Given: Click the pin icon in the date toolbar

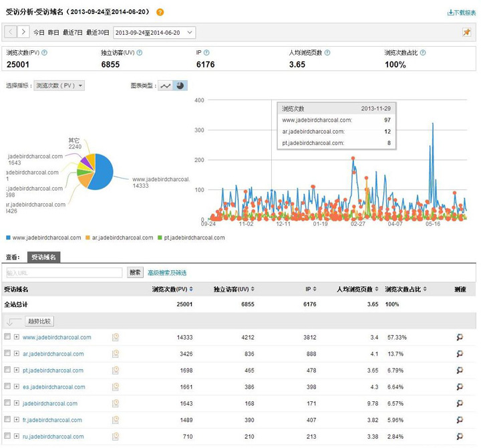Looking at the screenshot, I should coord(466,32).
